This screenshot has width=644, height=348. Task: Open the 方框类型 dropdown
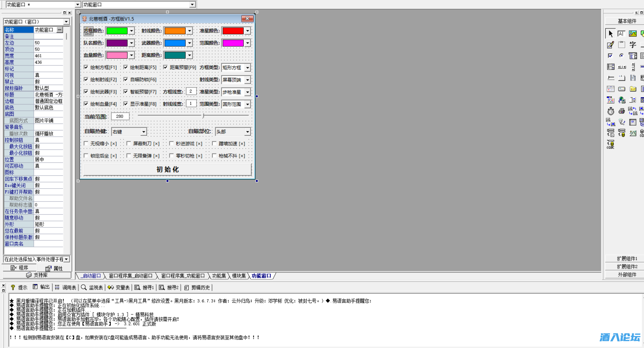tap(247, 67)
